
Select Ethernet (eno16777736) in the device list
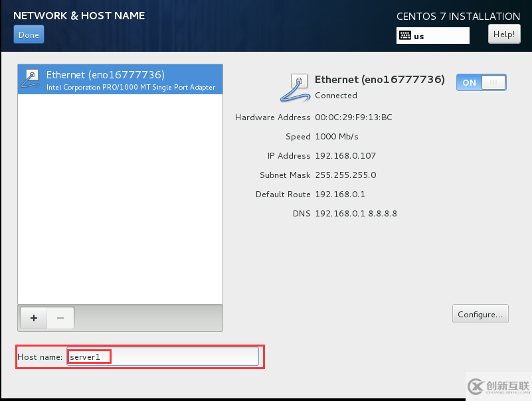point(120,80)
